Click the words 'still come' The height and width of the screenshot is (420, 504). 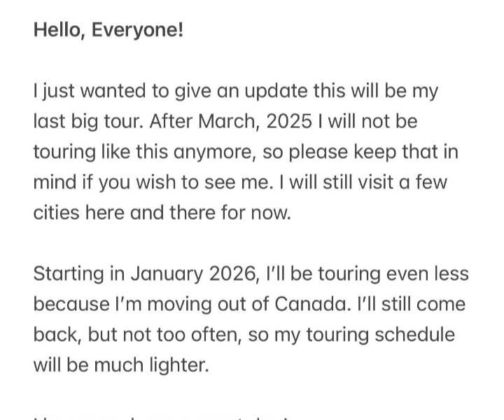click(423, 304)
